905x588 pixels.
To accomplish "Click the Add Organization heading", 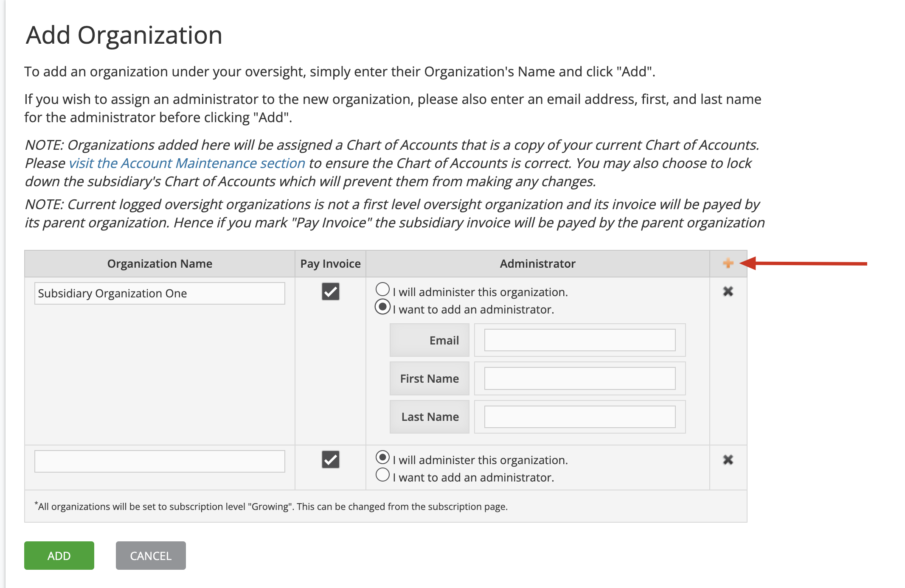I will (124, 35).
